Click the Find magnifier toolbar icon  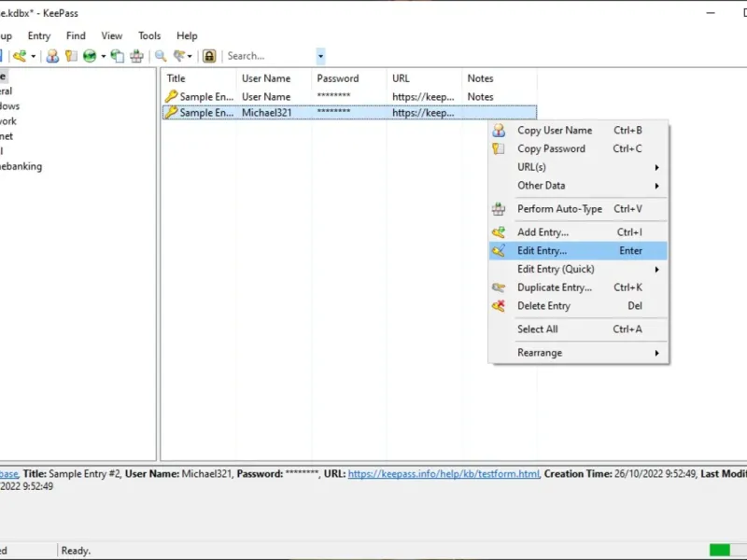(161, 56)
